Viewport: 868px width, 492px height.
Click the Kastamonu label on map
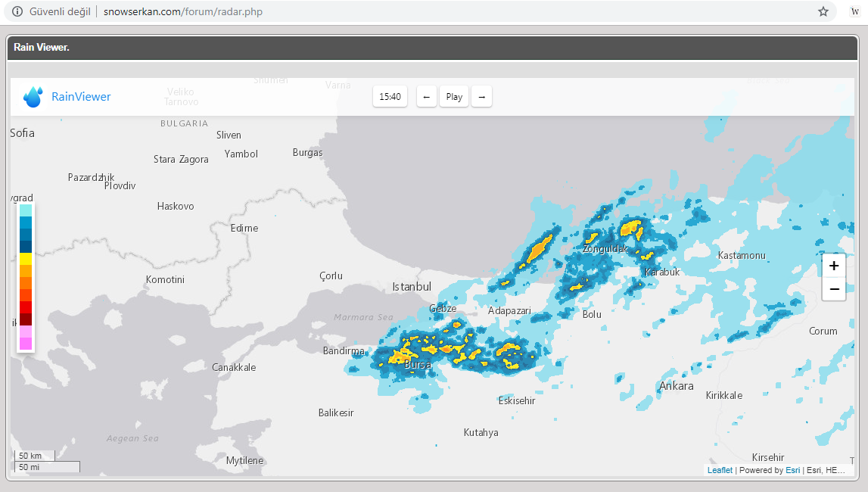point(741,255)
